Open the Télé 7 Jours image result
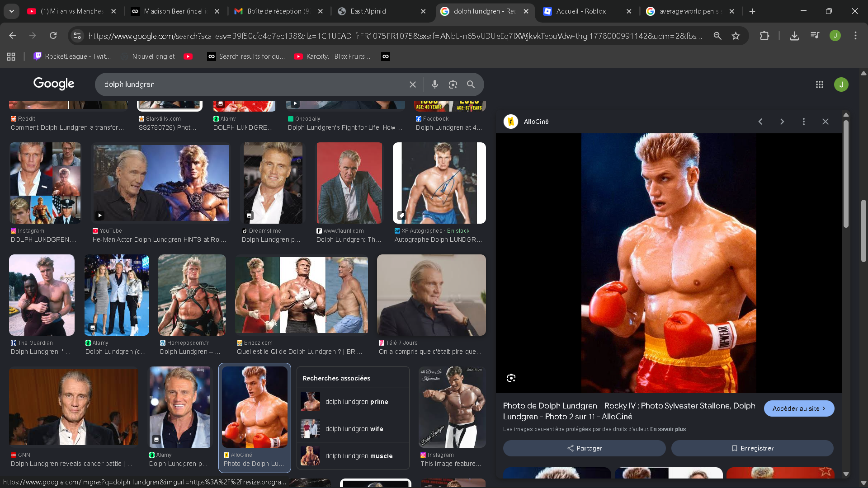This screenshot has width=868, height=488. click(x=431, y=295)
